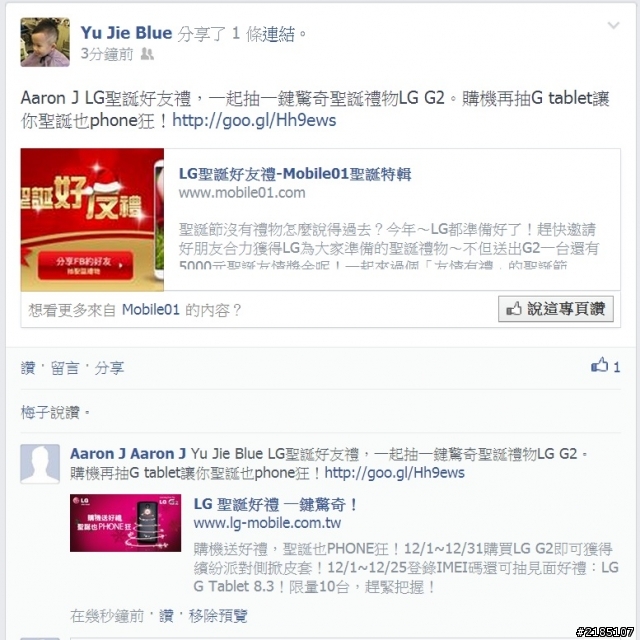Screen dimensions: 640x640
Task: Click 留言 to comment on post
Action: [64, 368]
